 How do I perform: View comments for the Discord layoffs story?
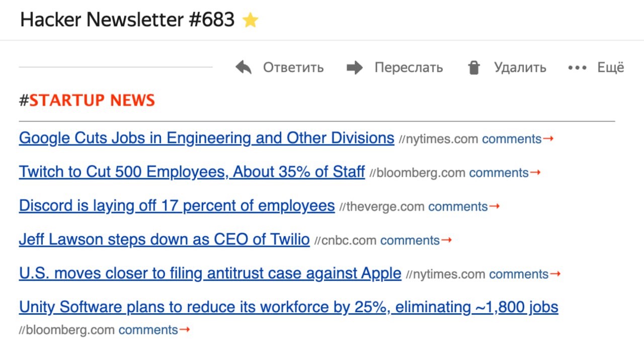458,207
